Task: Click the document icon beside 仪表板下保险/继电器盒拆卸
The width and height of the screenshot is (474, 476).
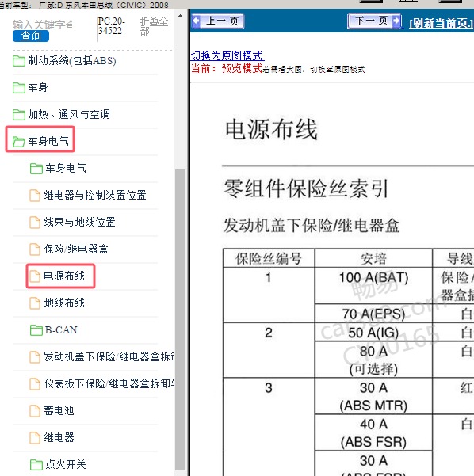Action: pyautogui.click(x=35, y=383)
